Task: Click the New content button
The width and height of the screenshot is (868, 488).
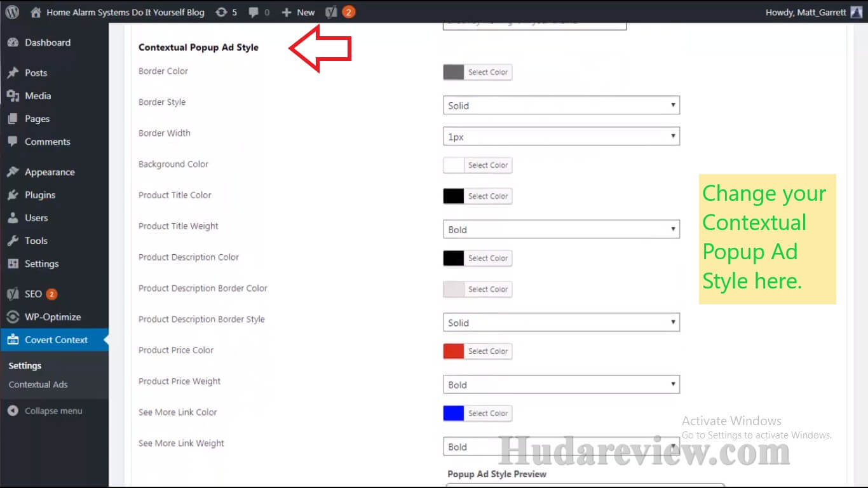Action: (298, 12)
